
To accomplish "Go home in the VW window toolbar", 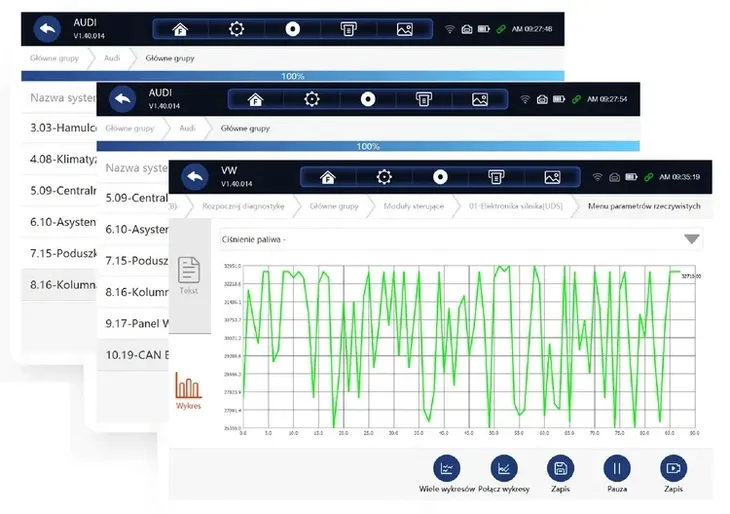I will tap(328, 177).
